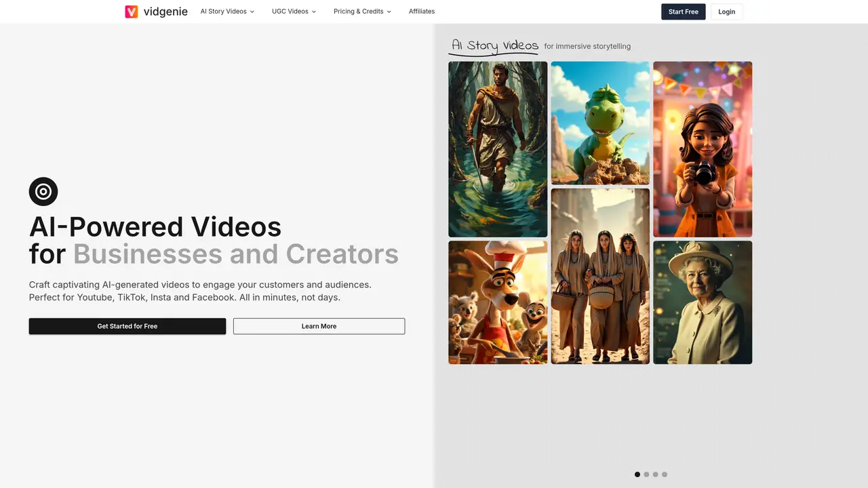The height and width of the screenshot is (488, 868).
Task: Click the Start Free button
Action: [684, 12]
